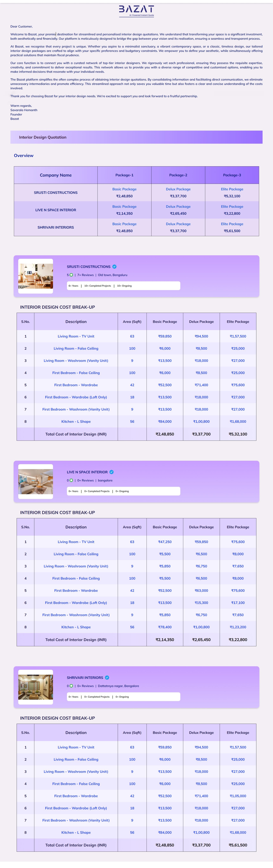The width and height of the screenshot is (273, 868).
Task: Click the cost break-up heading under SHRIVARI INTERIORS
Action: (58, 718)
